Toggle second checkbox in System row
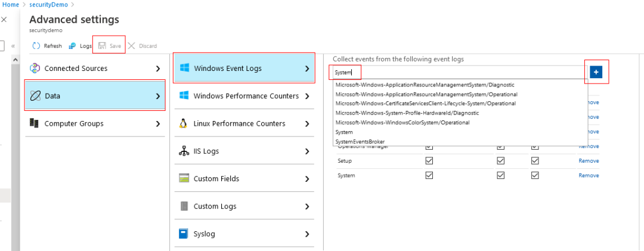The height and width of the screenshot is (251, 644). coord(501,175)
